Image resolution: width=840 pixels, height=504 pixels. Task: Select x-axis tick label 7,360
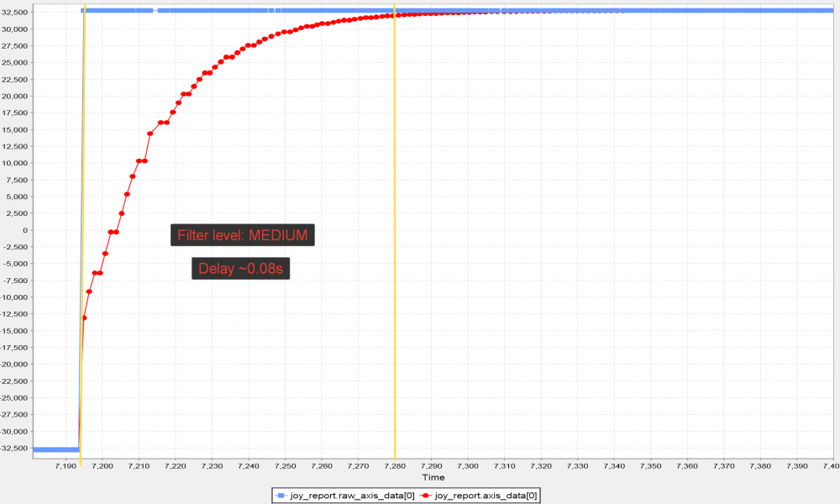687,466
